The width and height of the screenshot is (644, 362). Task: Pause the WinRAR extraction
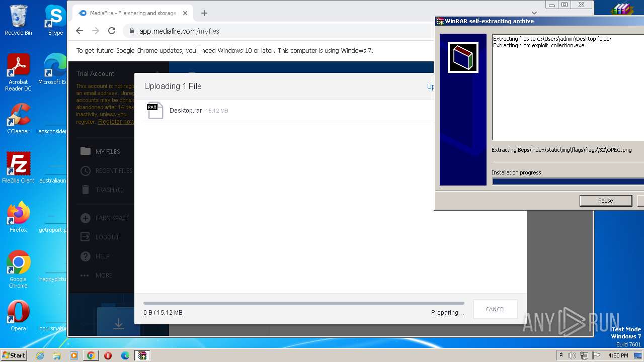605,201
